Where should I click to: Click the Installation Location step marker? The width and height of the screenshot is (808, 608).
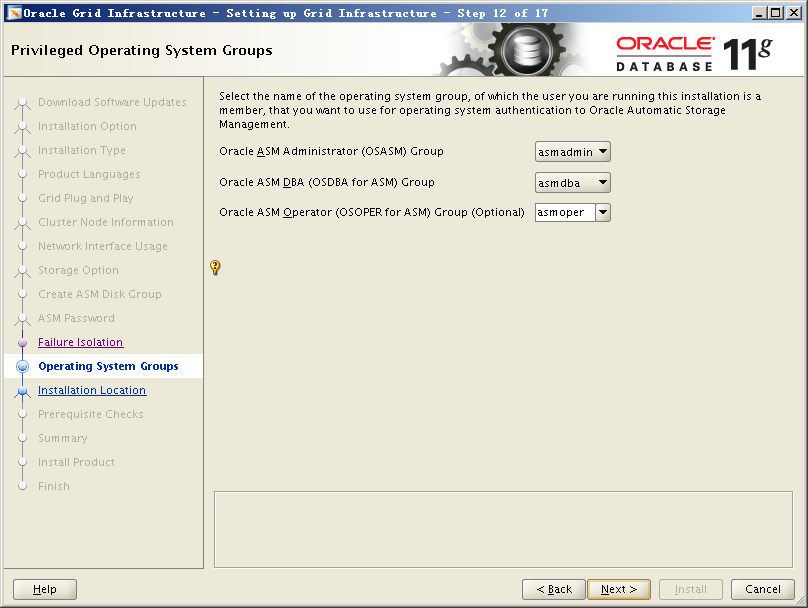pyautogui.click(x=23, y=391)
